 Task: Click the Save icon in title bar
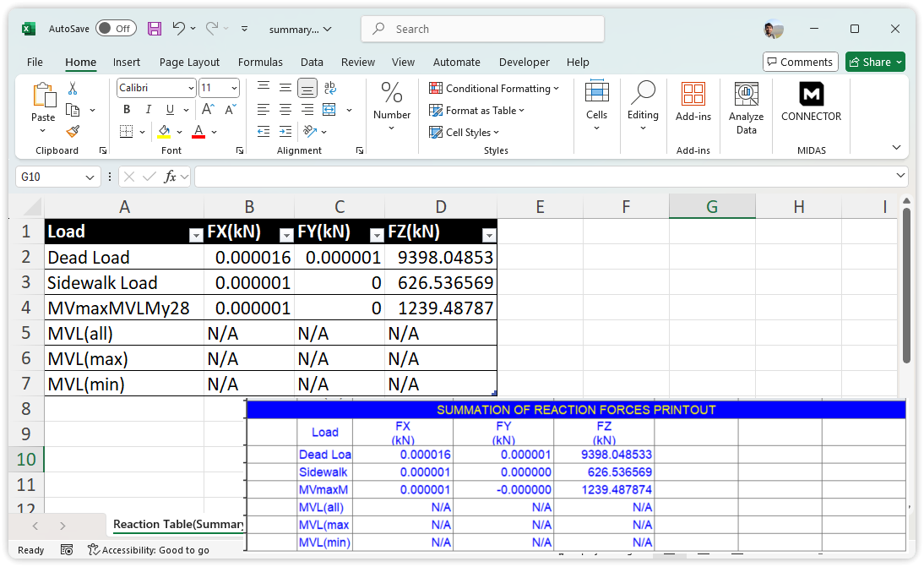tap(155, 28)
